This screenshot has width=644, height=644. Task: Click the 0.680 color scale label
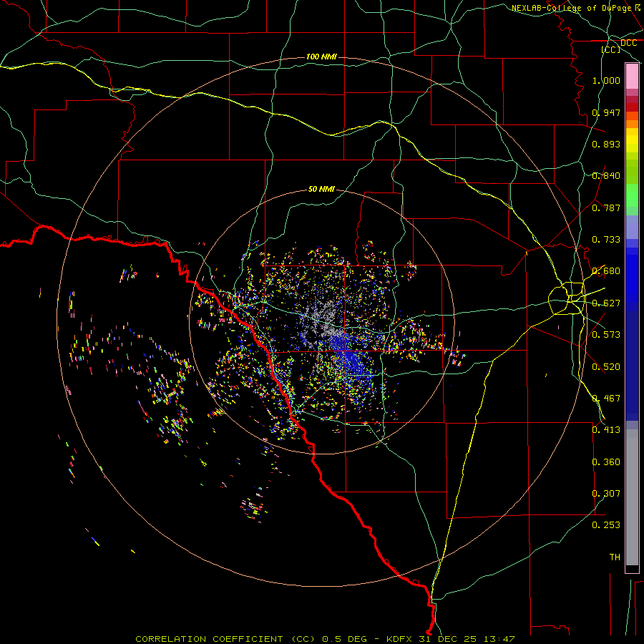606,271
